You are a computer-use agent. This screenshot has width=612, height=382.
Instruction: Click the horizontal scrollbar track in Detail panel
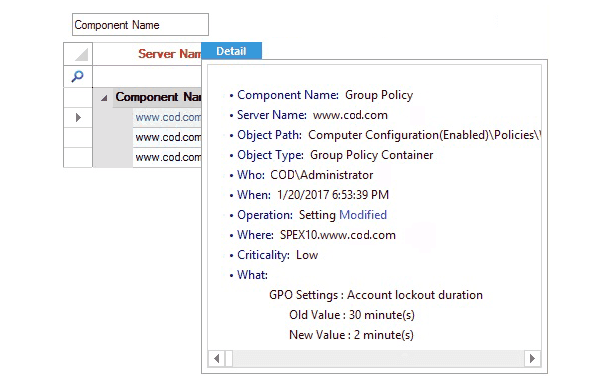point(378,358)
